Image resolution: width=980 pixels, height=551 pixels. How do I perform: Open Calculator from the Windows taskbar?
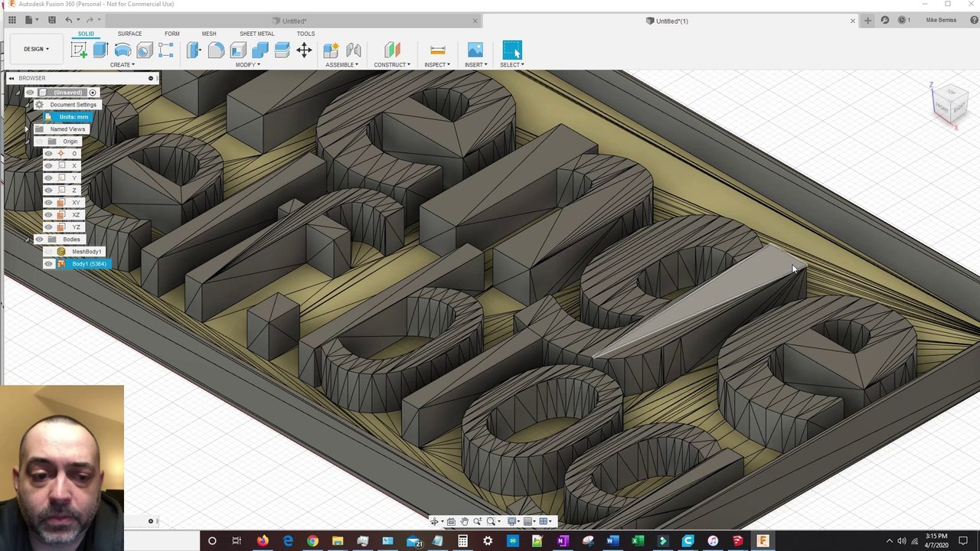pyautogui.click(x=462, y=541)
